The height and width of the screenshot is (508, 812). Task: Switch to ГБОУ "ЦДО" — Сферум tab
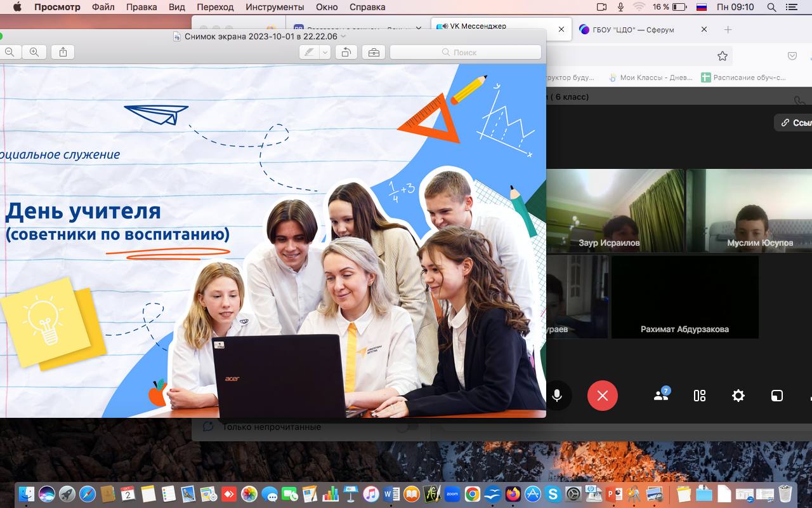coord(636,29)
